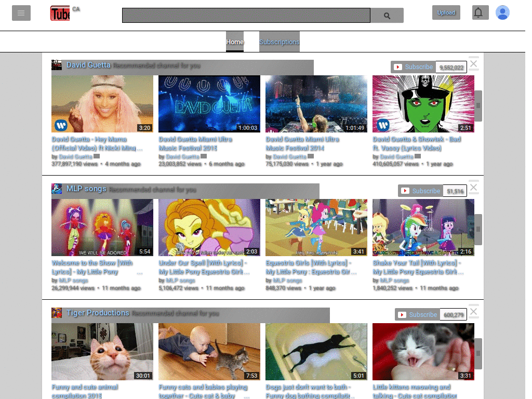Switch to the Subscriptions tab

(x=279, y=42)
